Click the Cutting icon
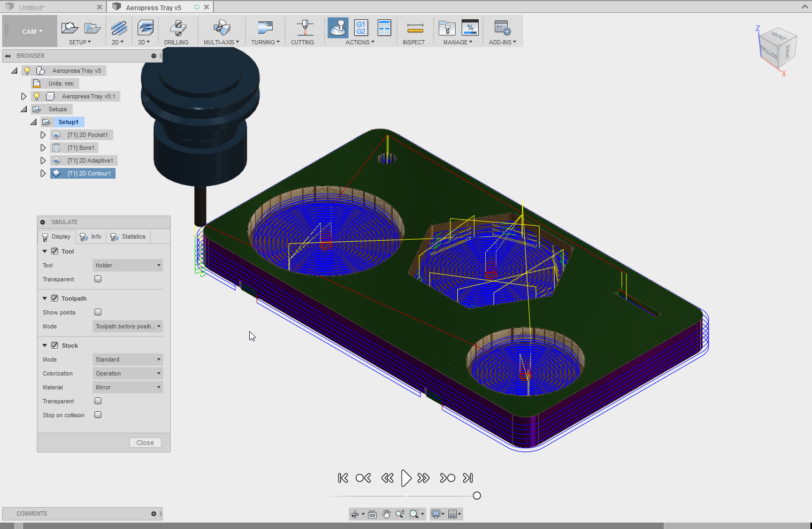 (305, 28)
